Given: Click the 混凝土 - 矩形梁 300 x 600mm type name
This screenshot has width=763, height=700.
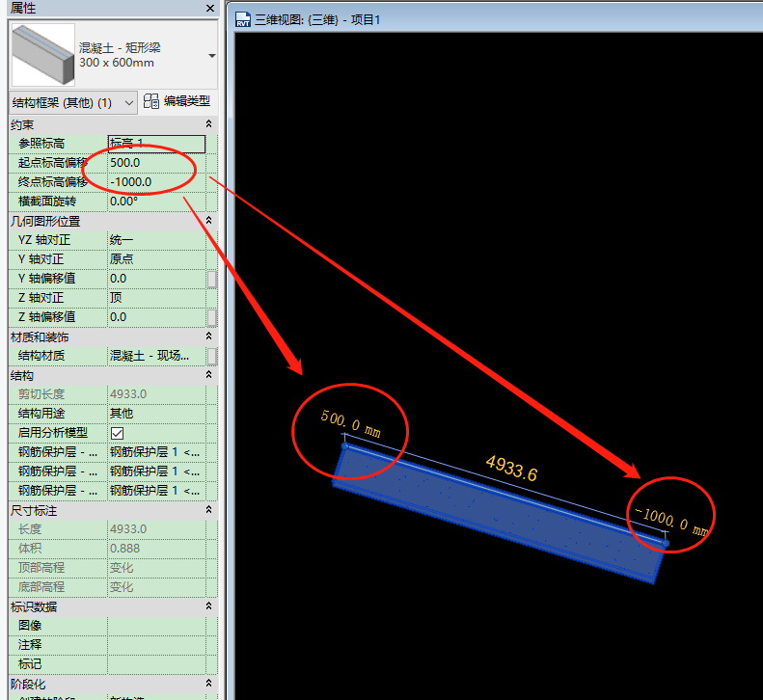Looking at the screenshot, I should pos(120,55).
